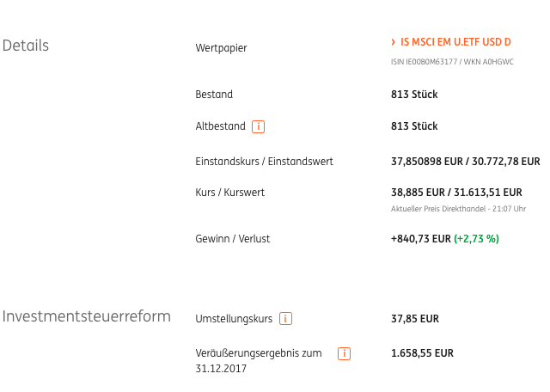Show info for Veräußerungsergebnis zum 31.12.2017
Screen dimensions: 550x392
click(344, 353)
